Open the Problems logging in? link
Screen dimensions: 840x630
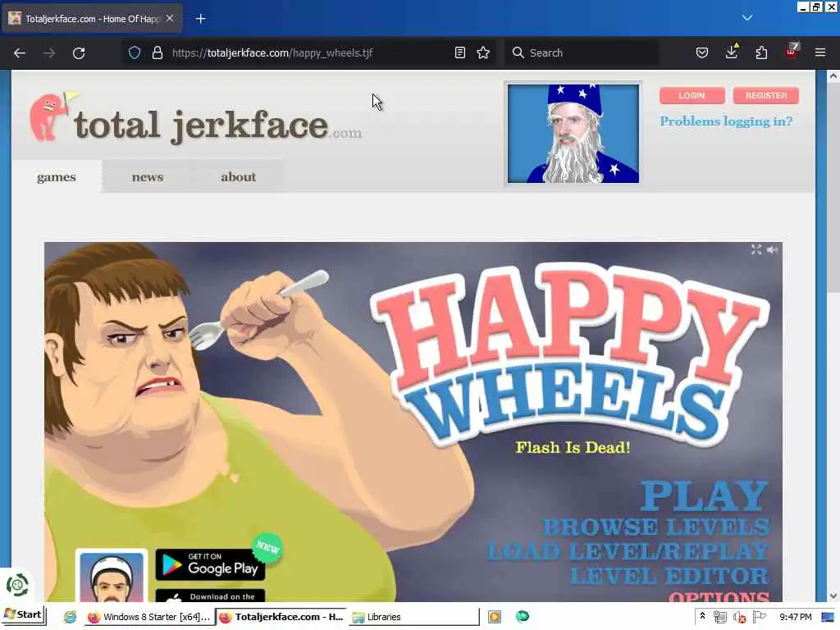[x=726, y=121]
